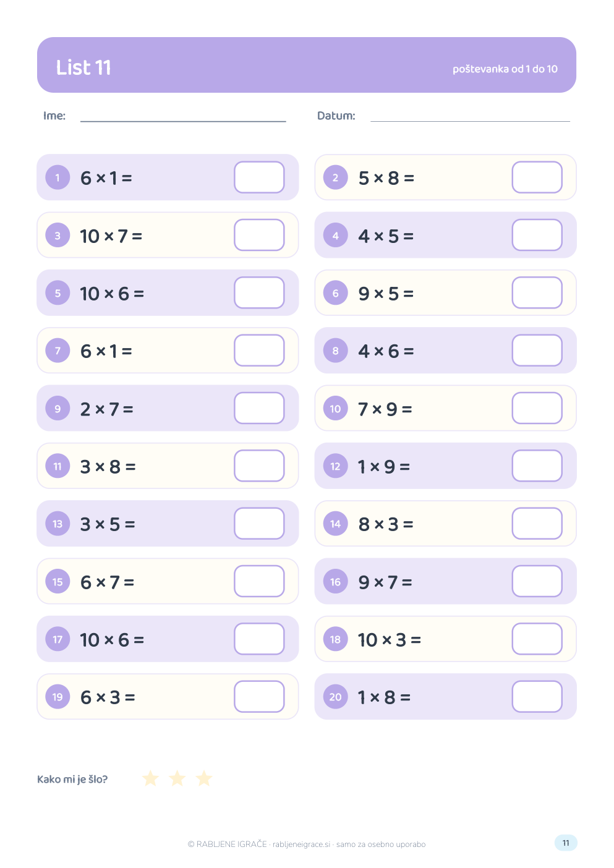
Task: Click answer box for 10 × 7
Action: coord(259,235)
